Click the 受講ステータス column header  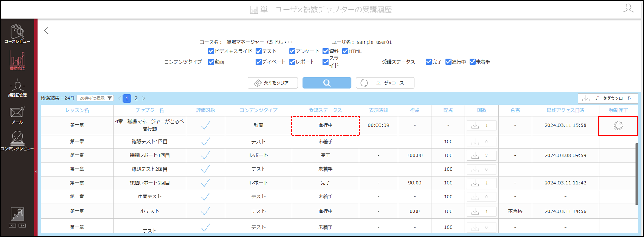coord(325,110)
